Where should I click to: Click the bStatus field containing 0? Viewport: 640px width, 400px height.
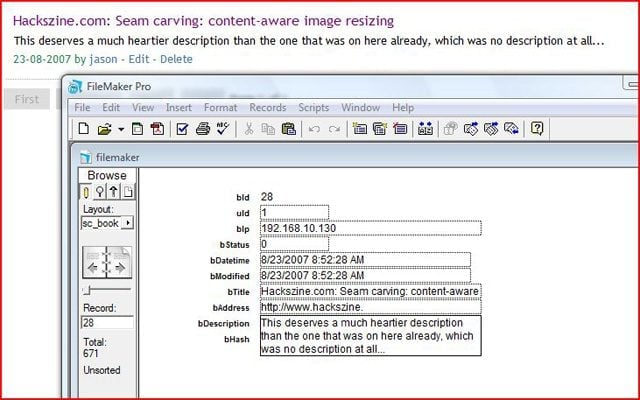[294, 244]
